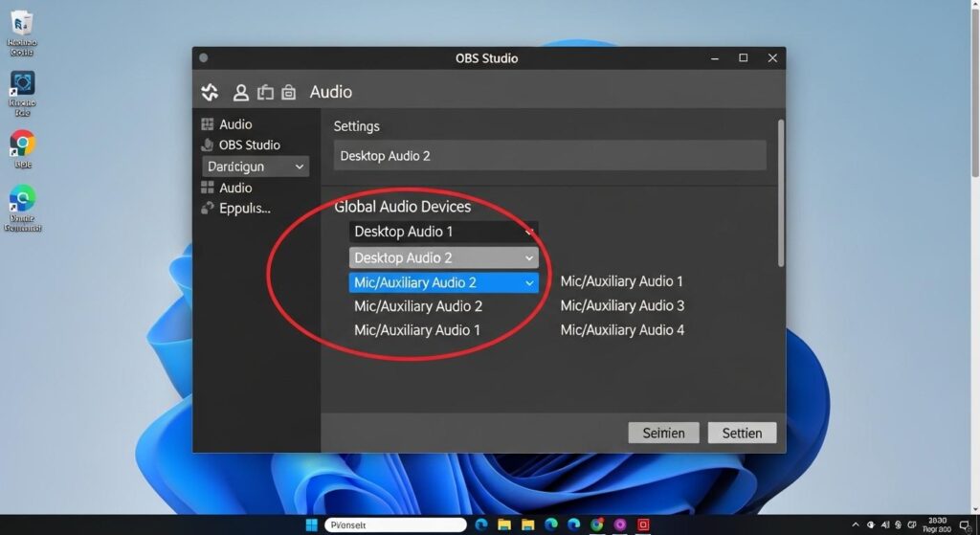Choose plain Mic/Auxiliary Audio 2 option below blue dropdown
Image resolution: width=980 pixels, height=535 pixels.
click(x=418, y=306)
